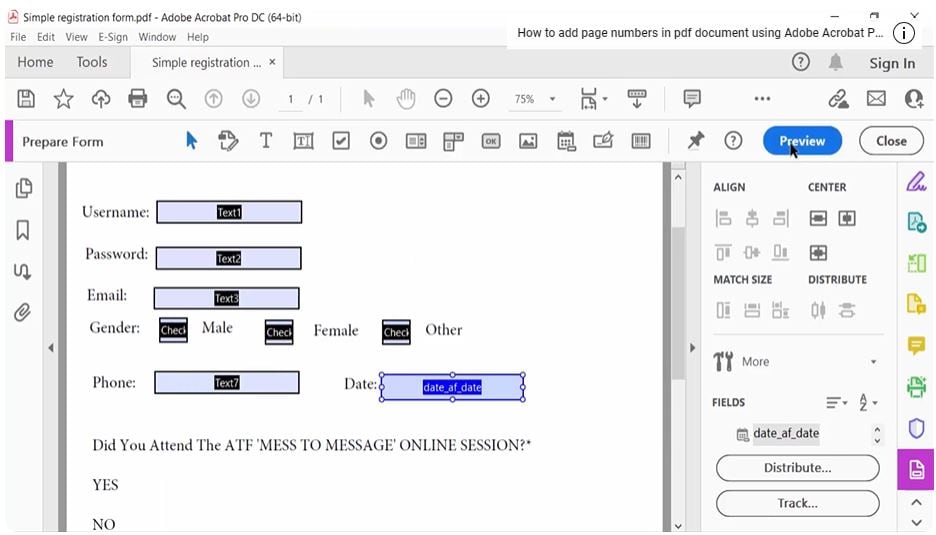Click the Track... button
936x535 pixels.
tap(798, 503)
